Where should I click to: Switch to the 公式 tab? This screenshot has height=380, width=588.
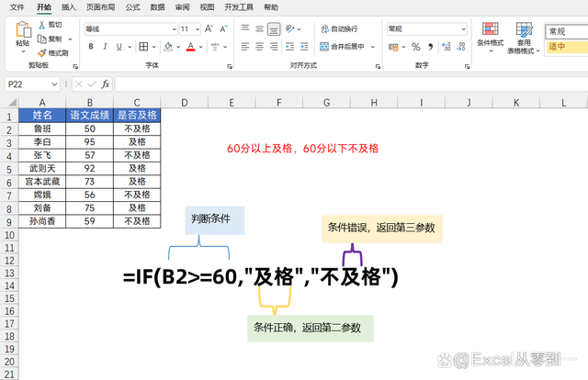click(x=132, y=7)
